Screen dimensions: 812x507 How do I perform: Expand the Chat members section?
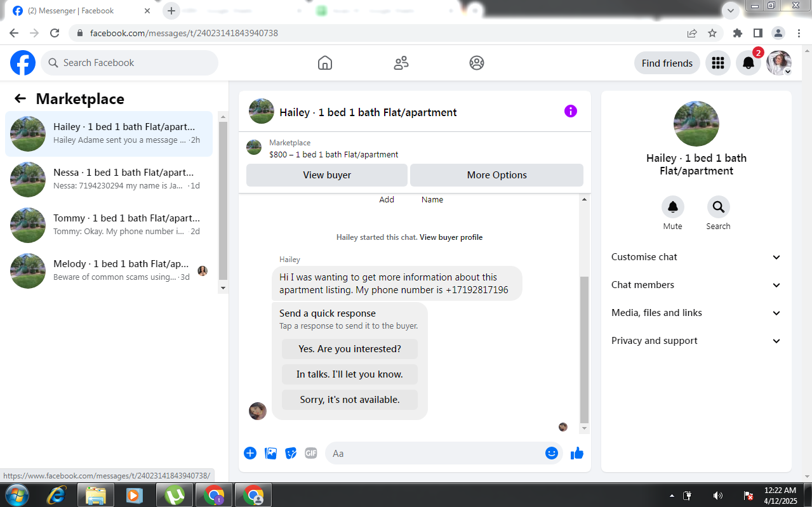pos(696,285)
